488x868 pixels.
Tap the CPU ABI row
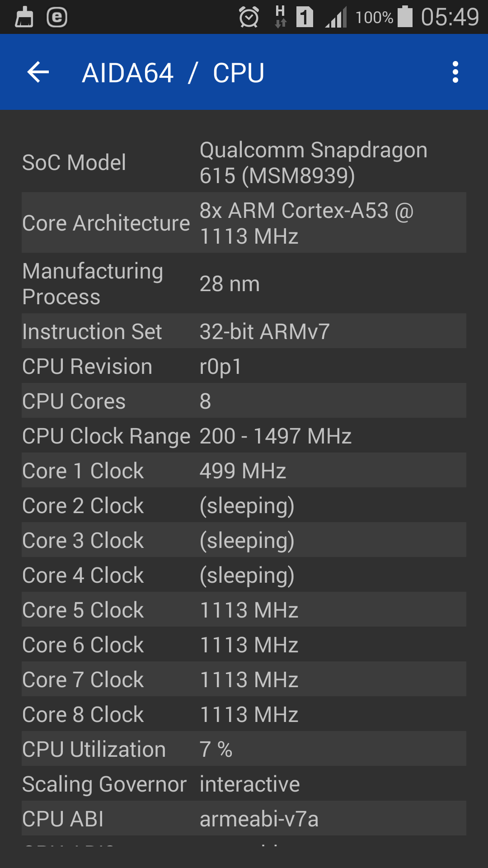[244, 819]
